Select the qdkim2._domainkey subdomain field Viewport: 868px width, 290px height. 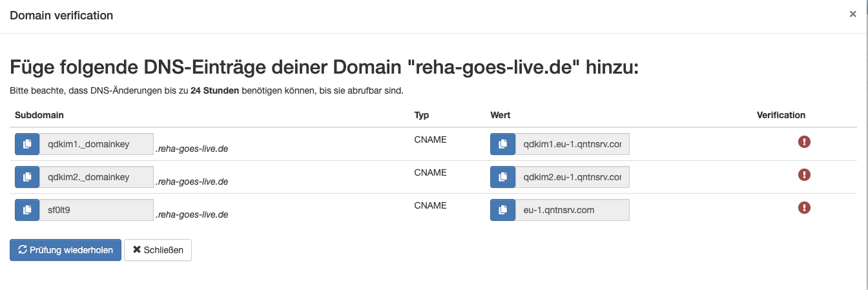click(x=96, y=177)
